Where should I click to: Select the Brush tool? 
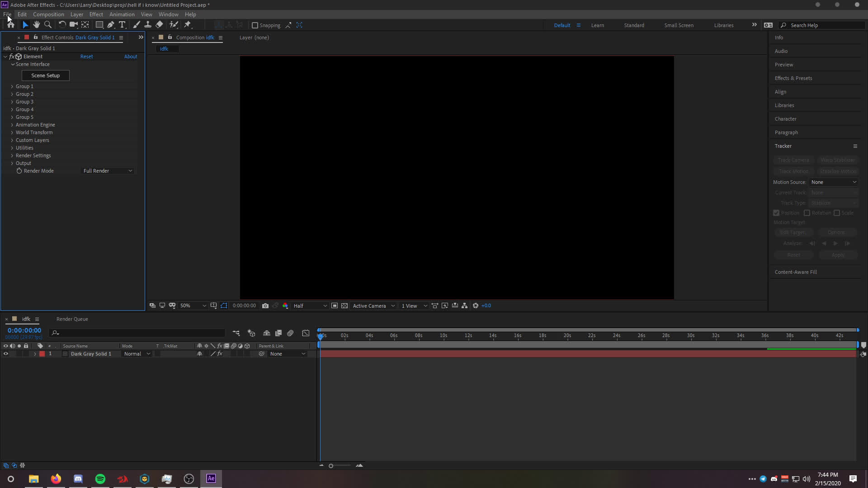136,25
